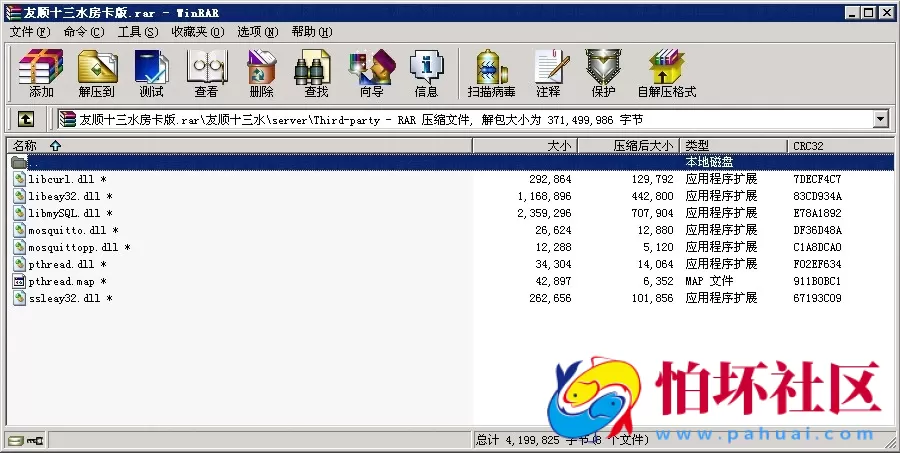Open the View (查看) file tool
This screenshot has width=900, height=453.
206,73
